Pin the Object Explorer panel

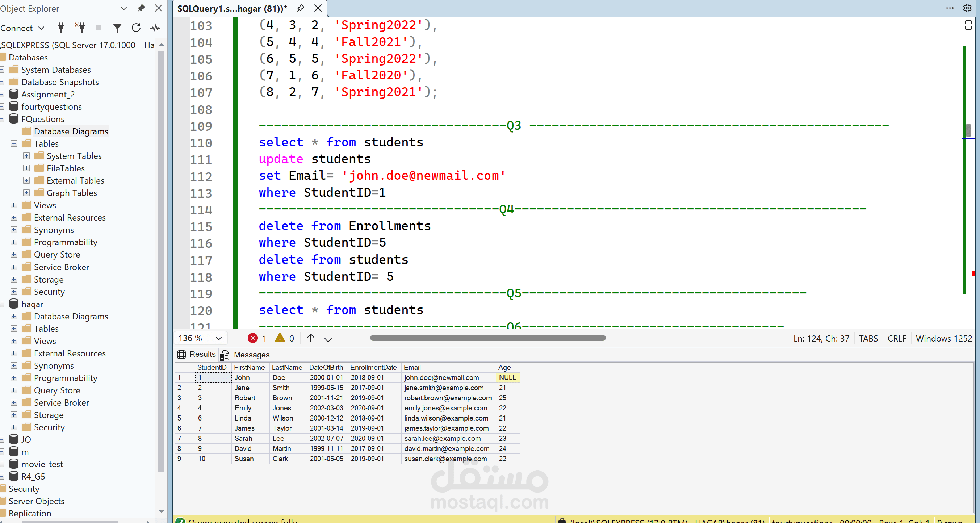(141, 8)
